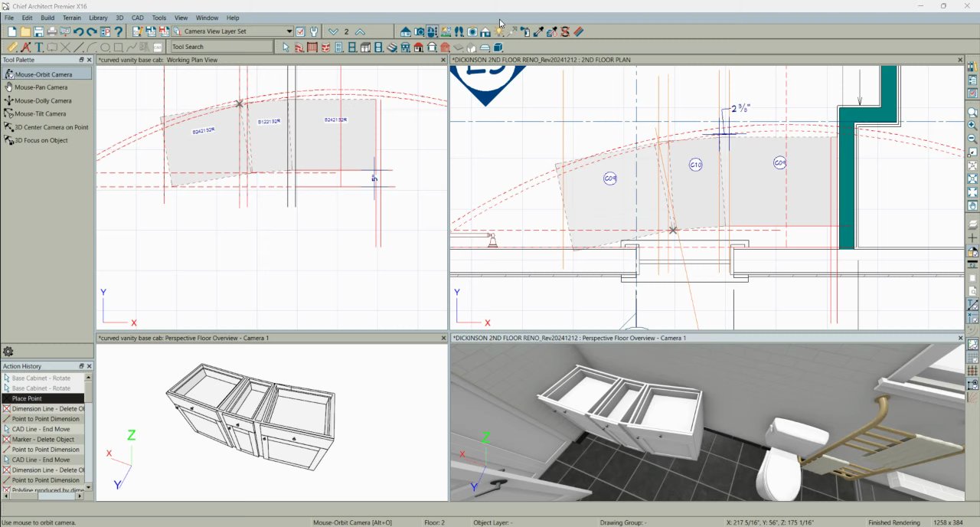Click the Save file icon

[38, 32]
